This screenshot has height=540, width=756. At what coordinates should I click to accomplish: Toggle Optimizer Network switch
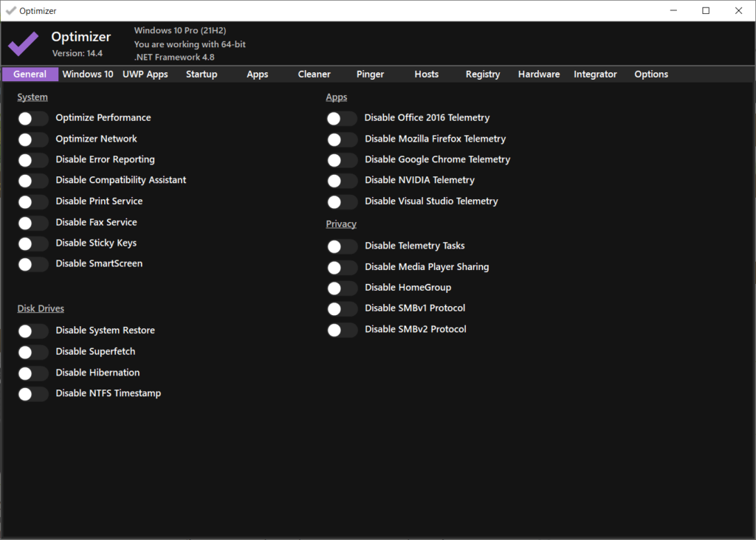[32, 139]
